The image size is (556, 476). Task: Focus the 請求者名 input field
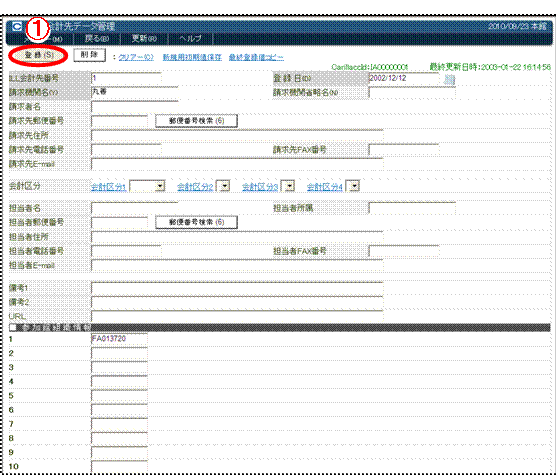(135, 106)
